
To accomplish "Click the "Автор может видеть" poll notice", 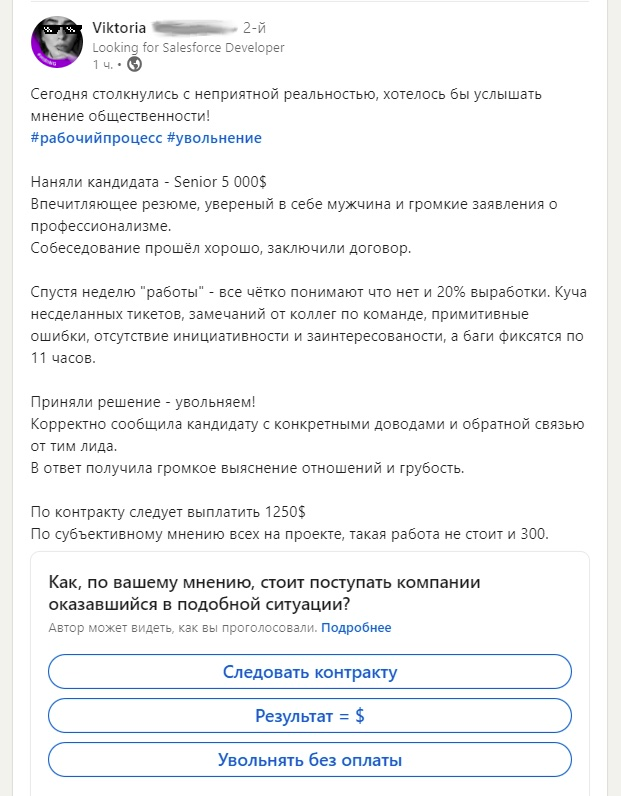I will pos(182,628).
